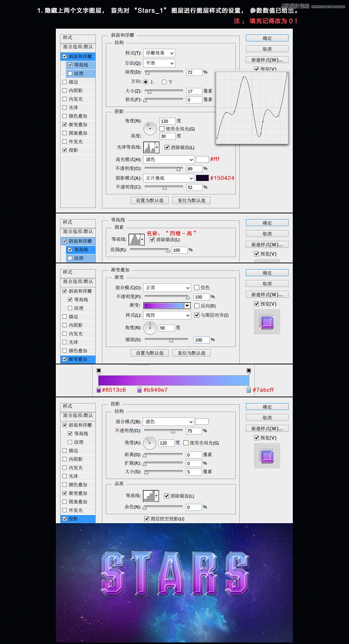Select the #7abcff gradient color stop
The width and height of the screenshot is (349, 644).
click(x=249, y=390)
